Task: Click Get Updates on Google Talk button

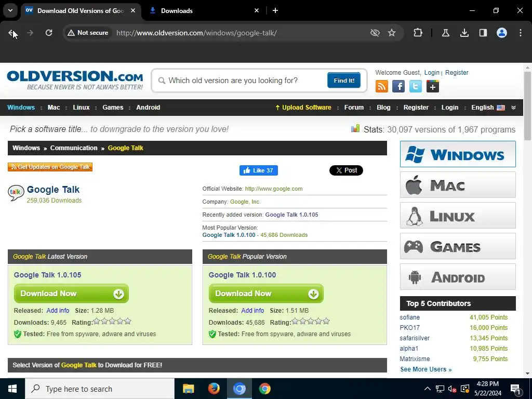Action: 50,167
